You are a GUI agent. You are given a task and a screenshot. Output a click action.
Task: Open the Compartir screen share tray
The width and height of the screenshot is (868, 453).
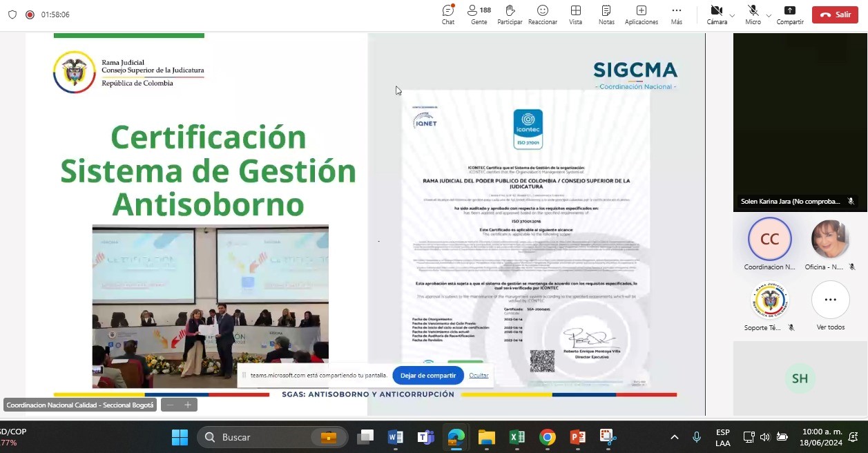pos(790,14)
